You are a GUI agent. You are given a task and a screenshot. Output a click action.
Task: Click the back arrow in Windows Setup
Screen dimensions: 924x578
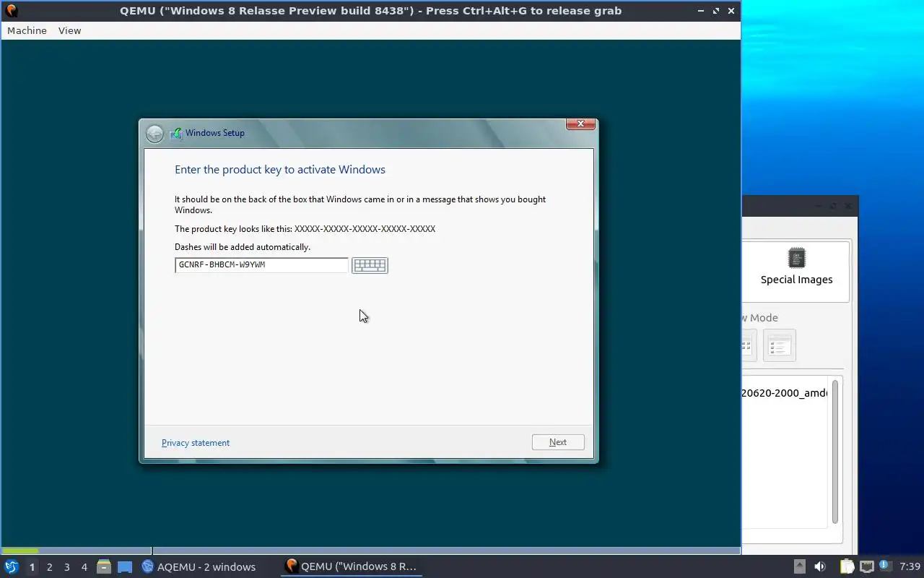(x=154, y=134)
